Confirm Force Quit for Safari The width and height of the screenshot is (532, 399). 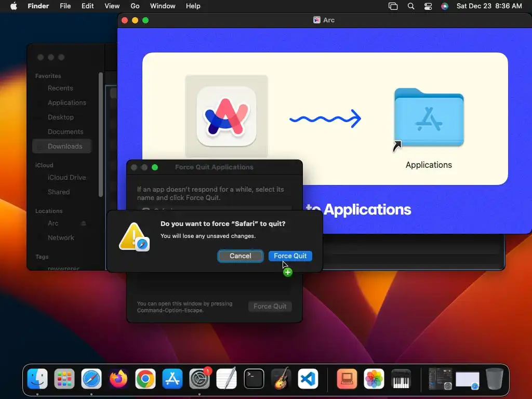290,256
